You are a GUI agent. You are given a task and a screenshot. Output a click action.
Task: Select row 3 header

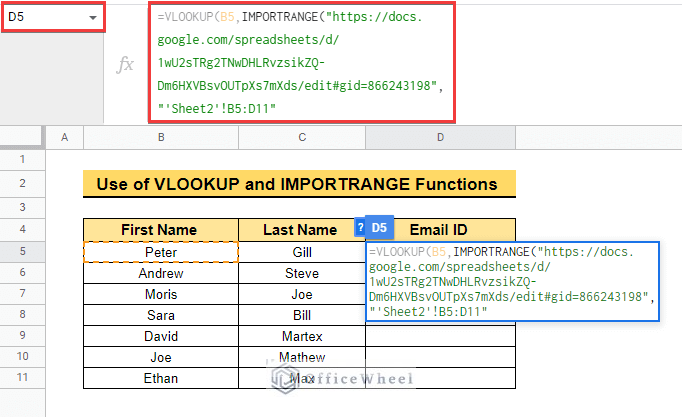point(22,207)
